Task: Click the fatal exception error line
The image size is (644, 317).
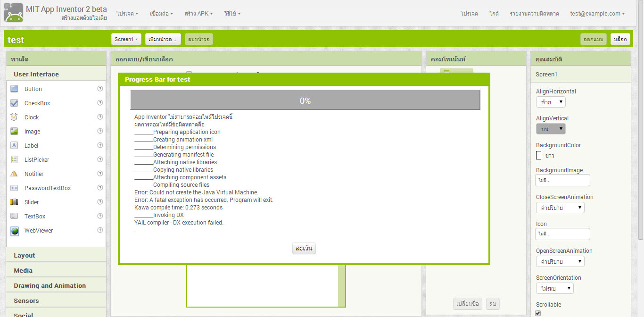Action: 204,200
